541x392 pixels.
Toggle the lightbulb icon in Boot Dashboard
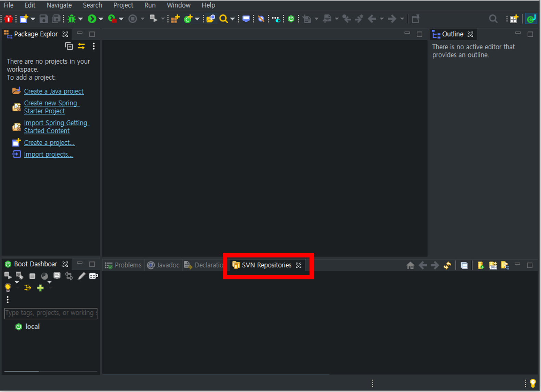(8, 288)
